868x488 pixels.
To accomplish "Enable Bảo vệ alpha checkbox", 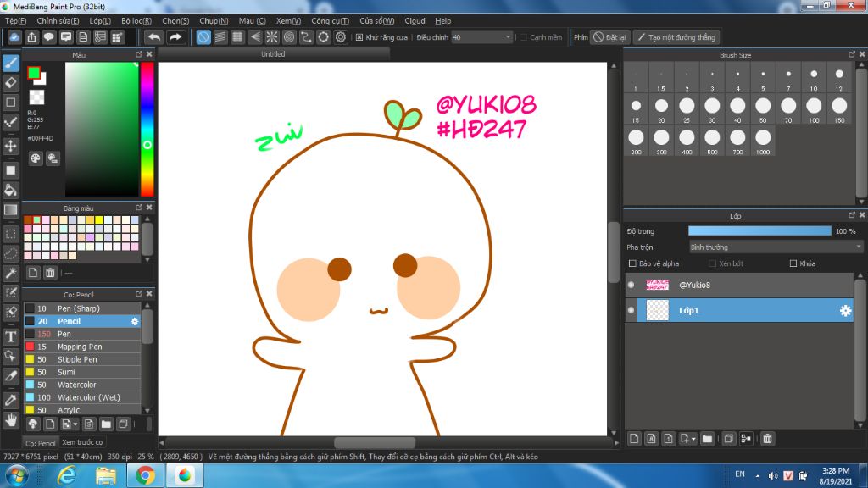I will coord(632,263).
